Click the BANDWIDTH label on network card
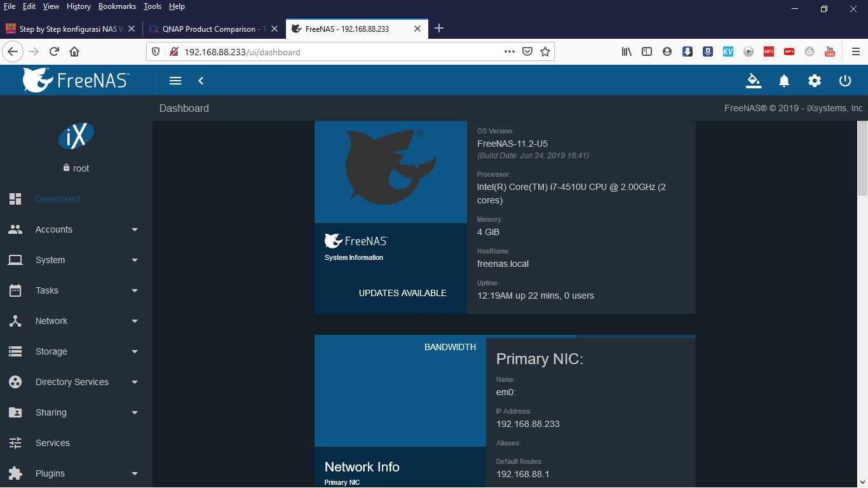The width and height of the screenshot is (868, 488). click(450, 347)
